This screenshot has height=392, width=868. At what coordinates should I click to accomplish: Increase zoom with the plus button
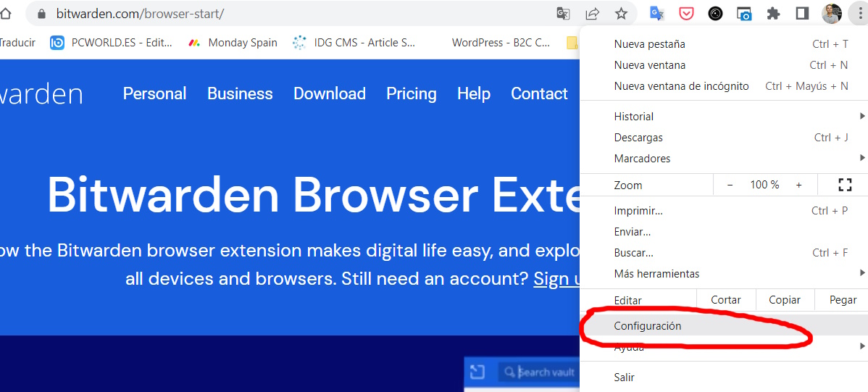[798, 185]
